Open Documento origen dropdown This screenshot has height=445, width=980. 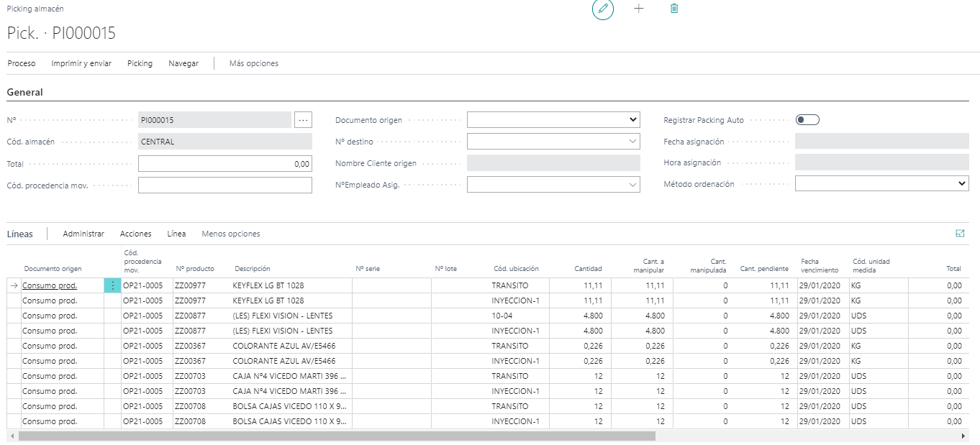click(x=553, y=120)
